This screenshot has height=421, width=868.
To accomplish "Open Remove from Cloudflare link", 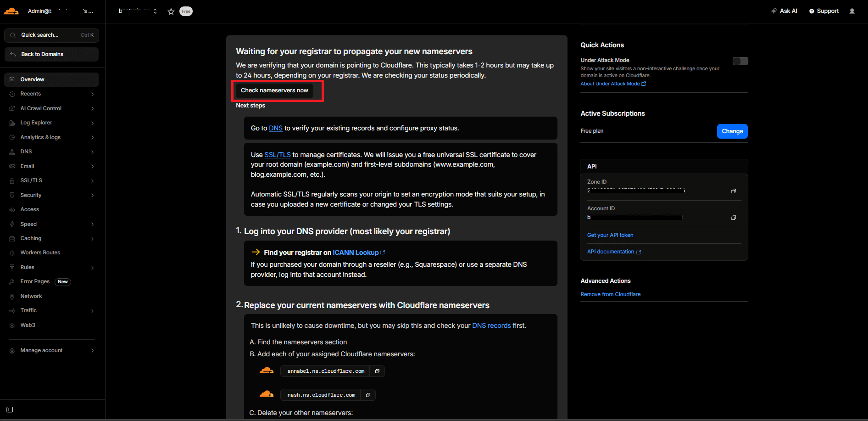I will 610,294.
